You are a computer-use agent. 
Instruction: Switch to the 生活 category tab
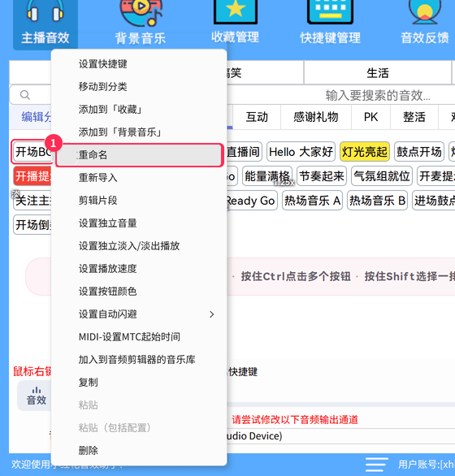(x=378, y=73)
